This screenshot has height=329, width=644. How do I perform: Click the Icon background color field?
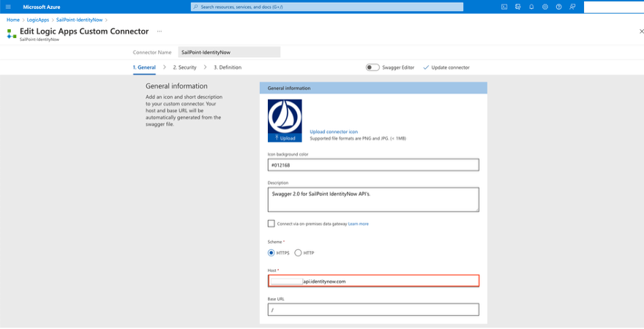tap(373, 165)
